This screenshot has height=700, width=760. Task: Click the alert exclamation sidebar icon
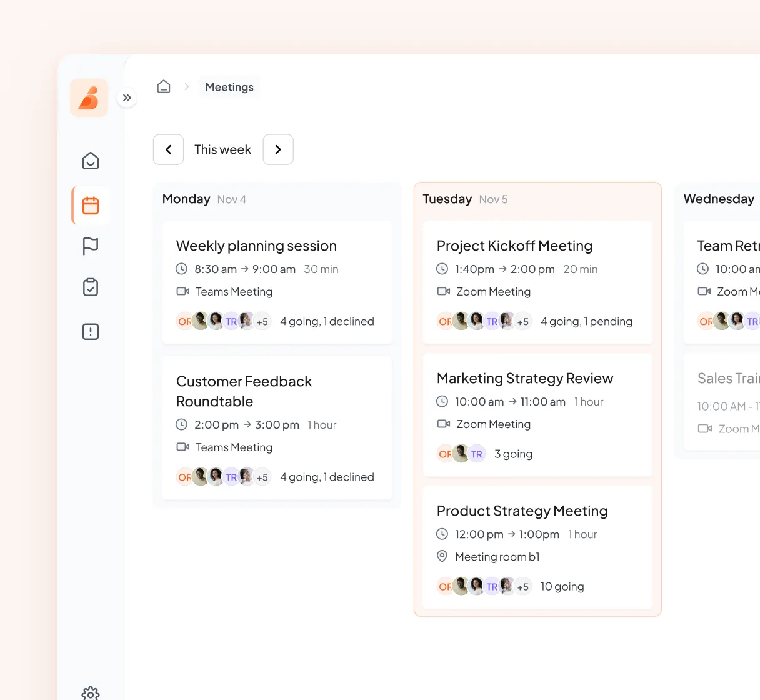pyautogui.click(x=91, y=332)
